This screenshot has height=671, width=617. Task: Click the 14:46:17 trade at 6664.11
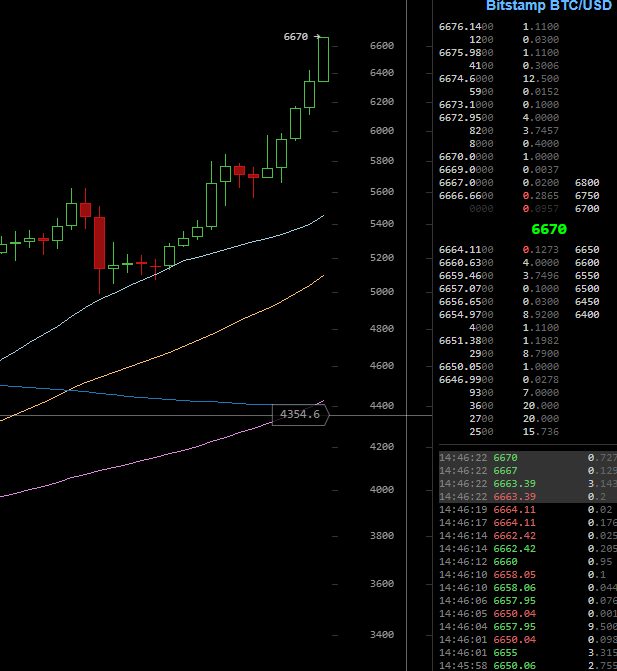pos(528,523)
